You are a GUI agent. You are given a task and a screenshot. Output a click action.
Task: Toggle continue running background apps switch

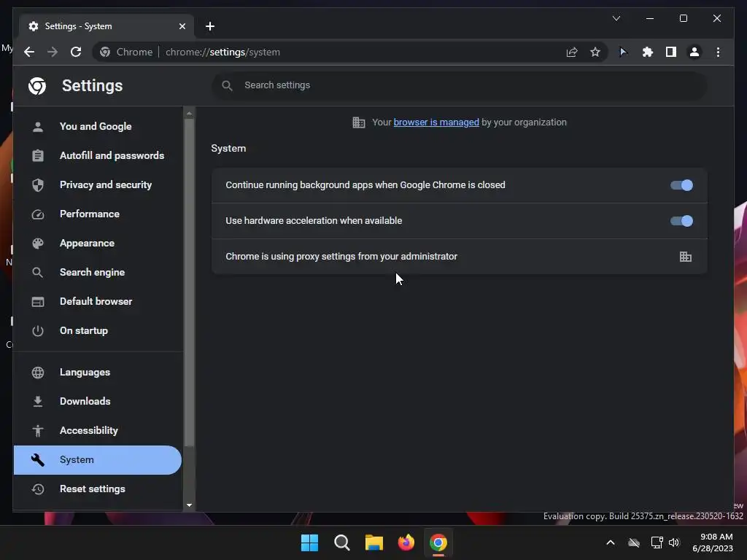coord(681,185)
